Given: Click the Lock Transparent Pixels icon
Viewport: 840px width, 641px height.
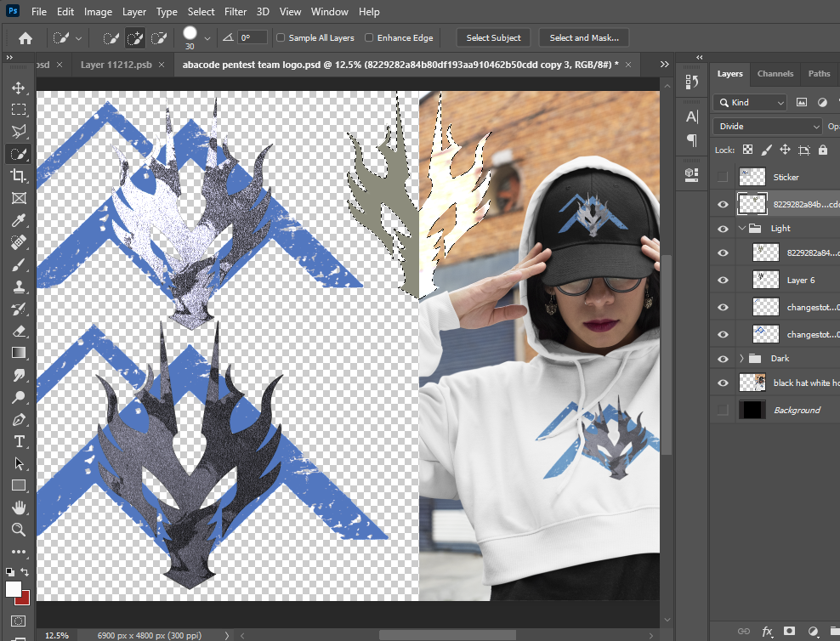Looking at the screenshot, I should tap(748, 150).
